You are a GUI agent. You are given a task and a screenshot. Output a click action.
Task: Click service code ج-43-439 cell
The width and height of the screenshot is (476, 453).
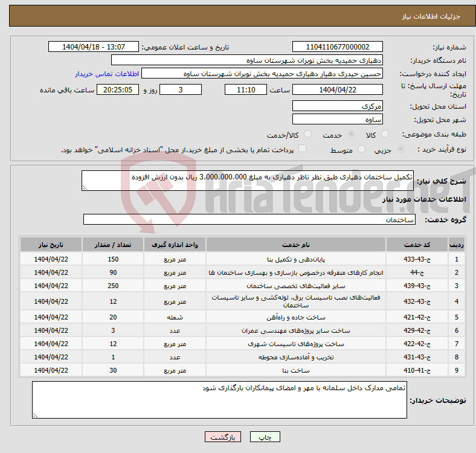[417, 286]
